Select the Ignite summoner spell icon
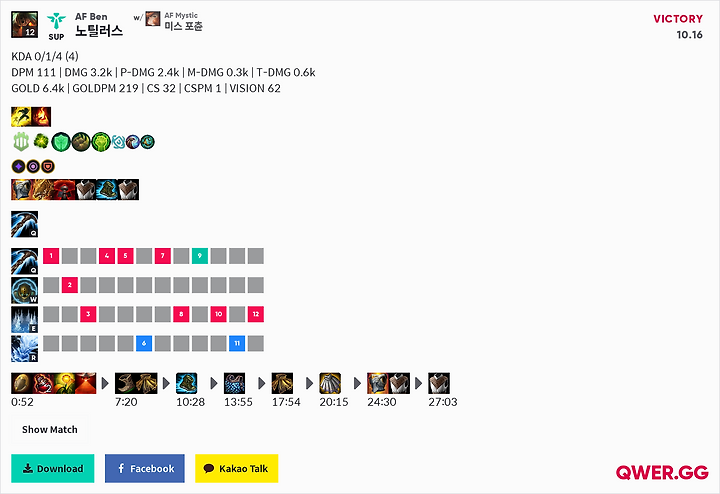This screenshot has height=494, width=720. point(41,117)
